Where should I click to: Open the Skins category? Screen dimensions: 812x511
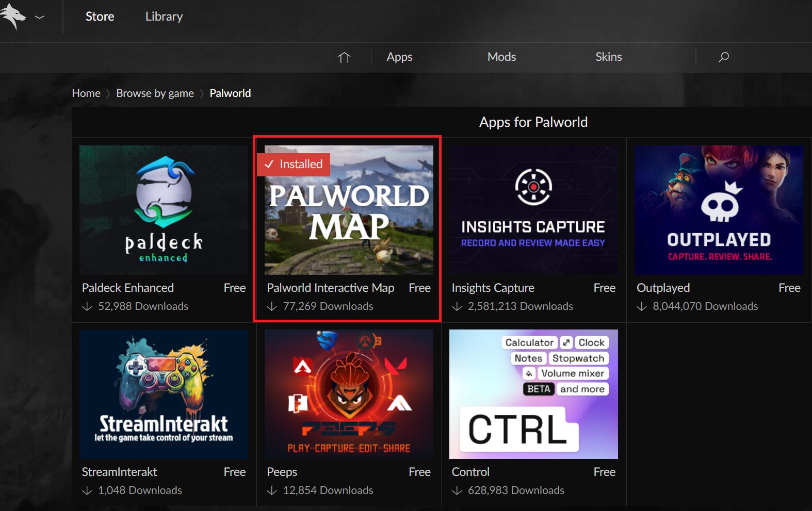[609, 57]
